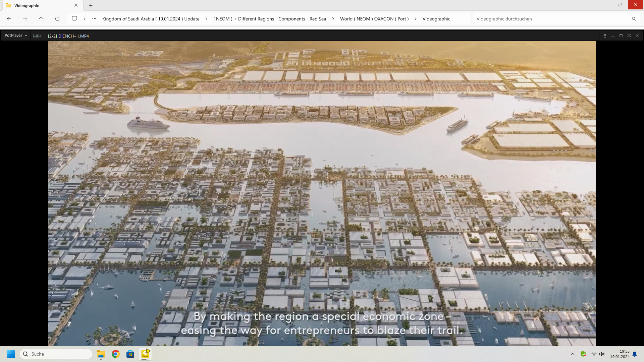The height and width of the screenshot is (362, 644).
Task: Open Microsoft Store from taskbar
Action: click(130, 354)
